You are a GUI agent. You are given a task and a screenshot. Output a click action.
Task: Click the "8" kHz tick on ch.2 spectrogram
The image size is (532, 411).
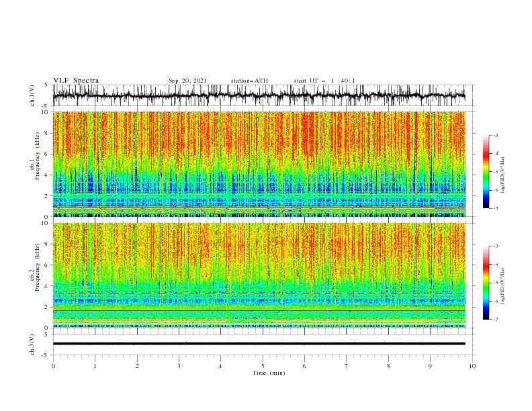[46, 244]
